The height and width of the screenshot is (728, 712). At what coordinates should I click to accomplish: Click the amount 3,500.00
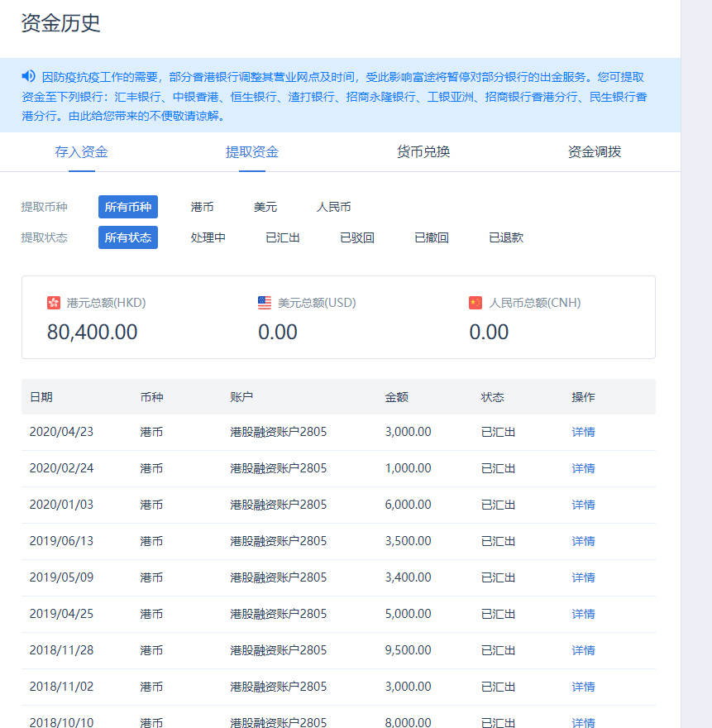[x=408, y=541]
